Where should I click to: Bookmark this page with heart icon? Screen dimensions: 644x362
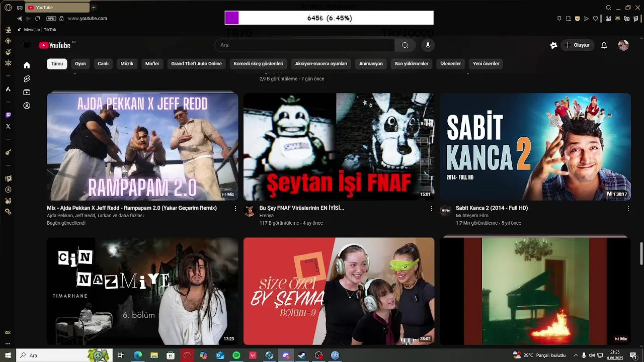(x=596, y=19)
